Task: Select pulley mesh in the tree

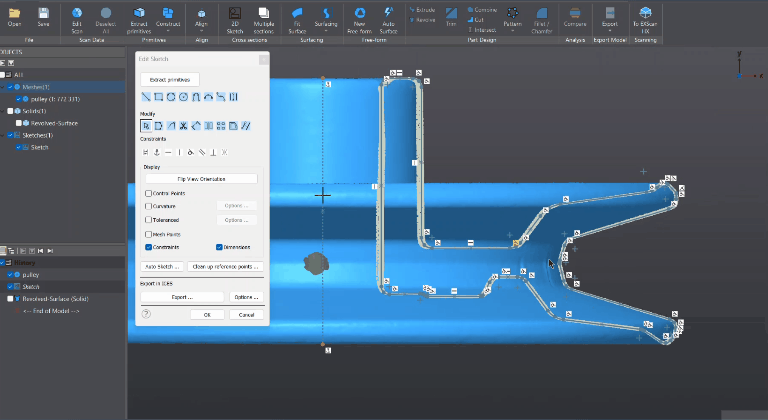Action: 50,99
